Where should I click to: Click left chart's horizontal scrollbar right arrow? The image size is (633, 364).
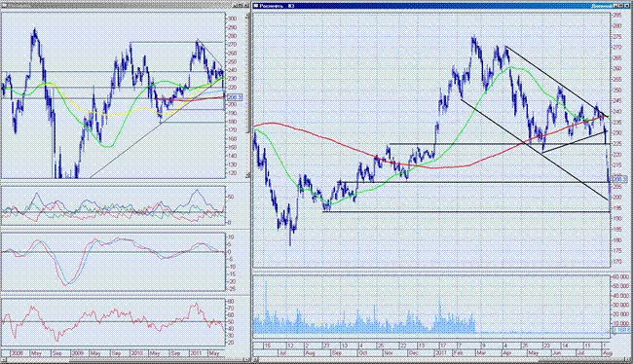[x=245, y=359]
